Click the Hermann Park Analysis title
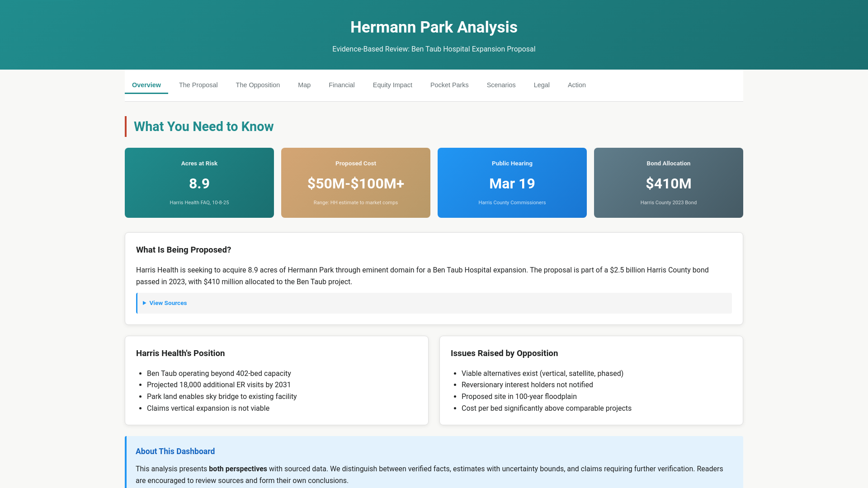This screenshot has width=868, height=488. (434, 27)
